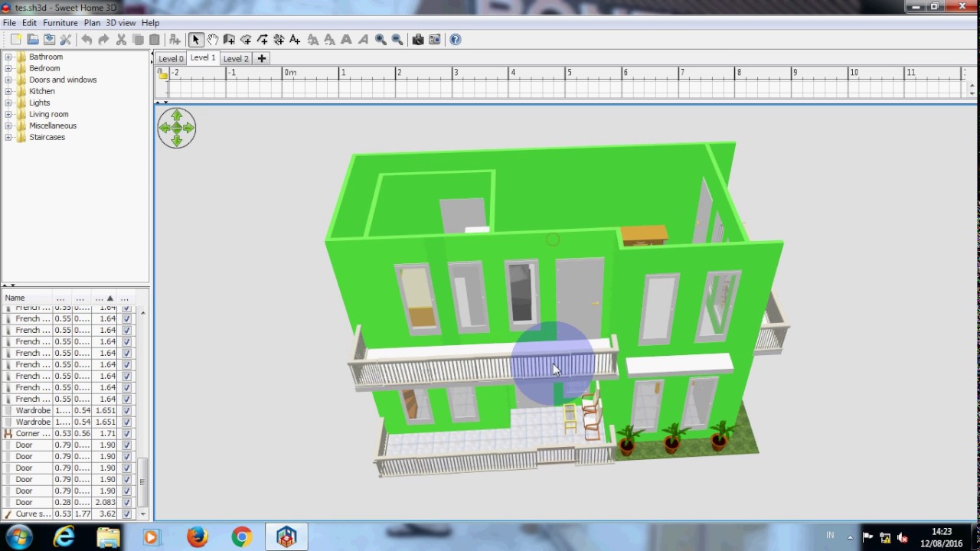Expand the Kitchen catalog folder
The height and width of the screenshot is (551, 980).
coord(8,91)
